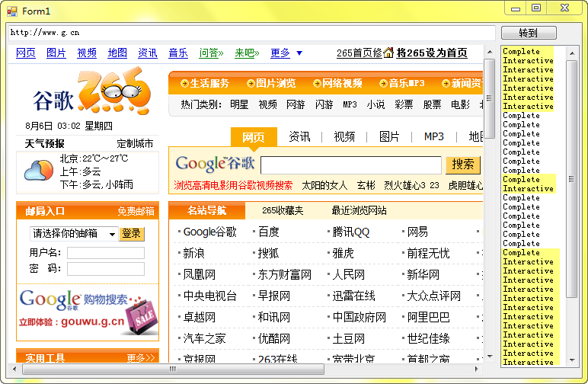The height and width of the screenshot is (384, 588).
Task: Click inside the Google search text box
Action: point(351,165)
